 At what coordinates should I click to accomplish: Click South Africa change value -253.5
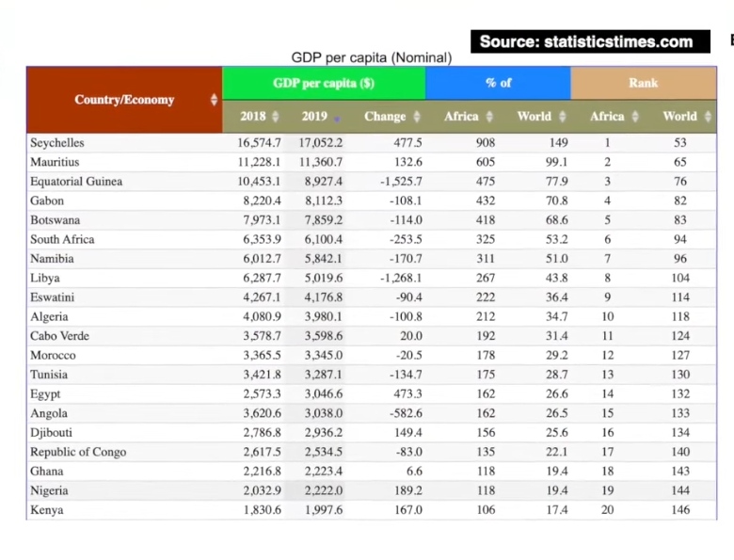tap(406, 239)
